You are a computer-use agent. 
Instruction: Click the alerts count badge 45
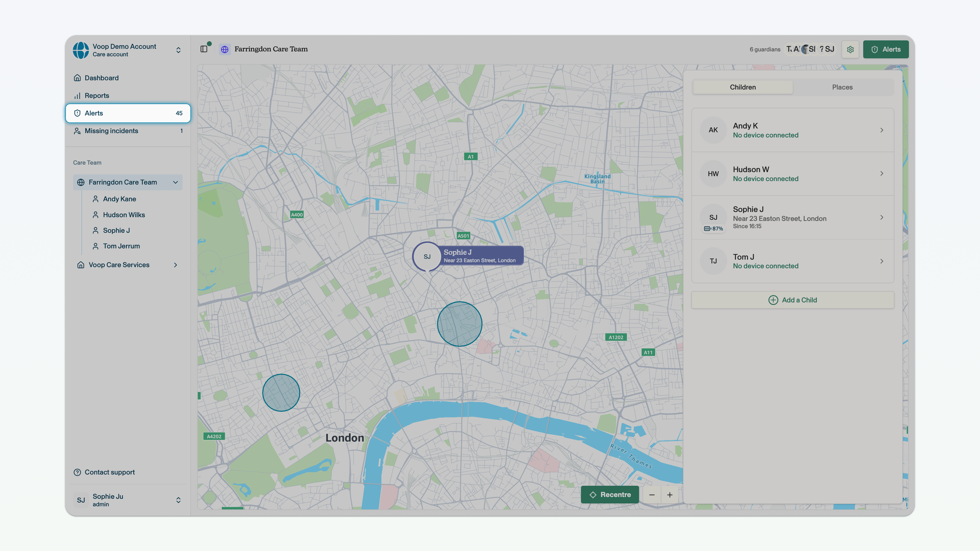pos(179,113)
